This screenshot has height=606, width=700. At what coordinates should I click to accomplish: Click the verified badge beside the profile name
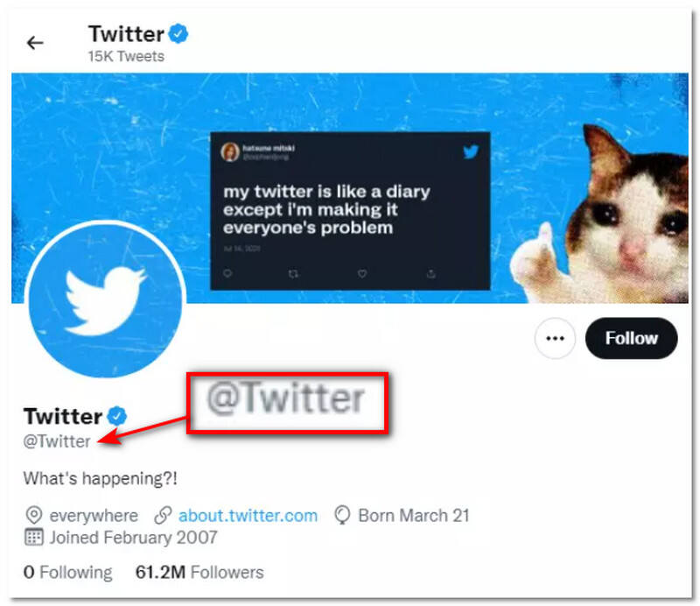[x=116, y=415]
